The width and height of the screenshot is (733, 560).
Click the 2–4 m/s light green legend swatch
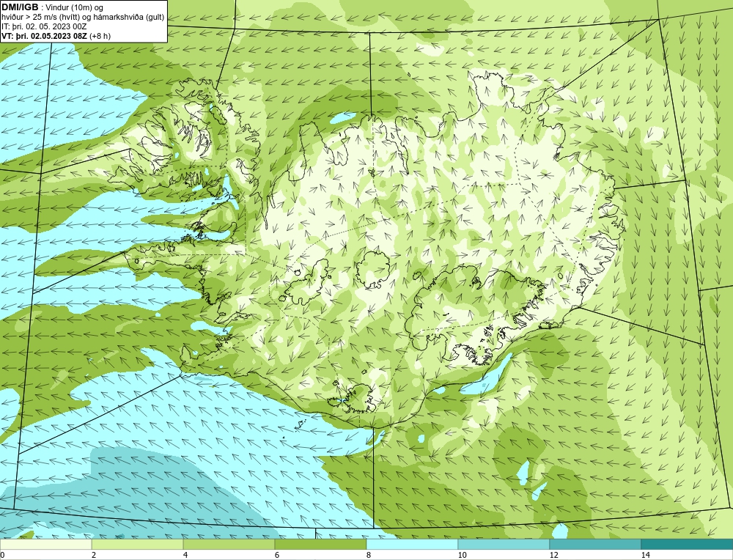point(138,544)
